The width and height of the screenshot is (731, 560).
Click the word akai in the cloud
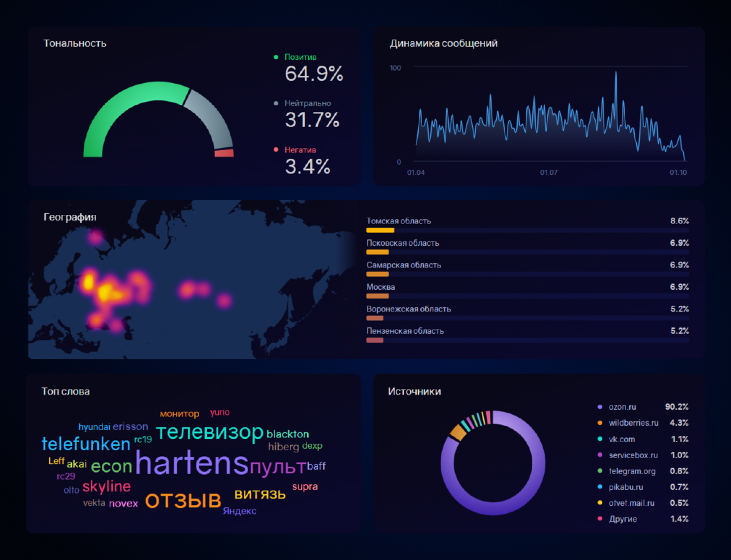point(77,464)
